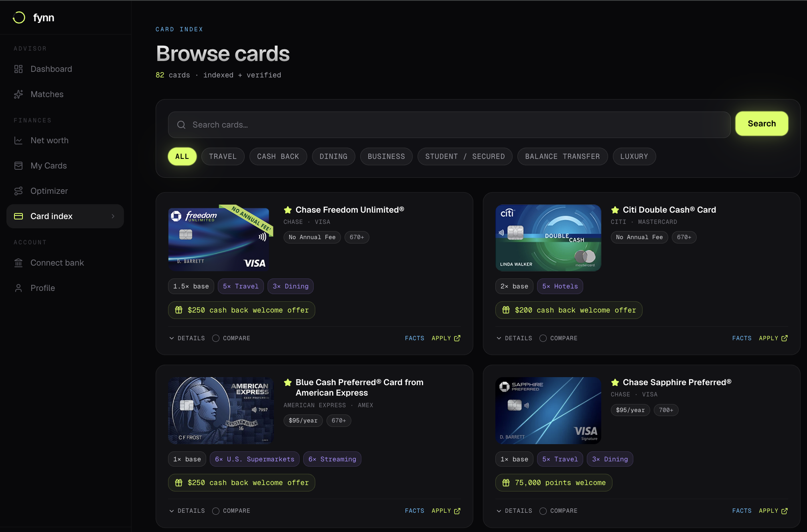This screenshot has height=532, width=807.
Task: Click the Citi Double Cash® Card title
Action: tap(669, 210)
